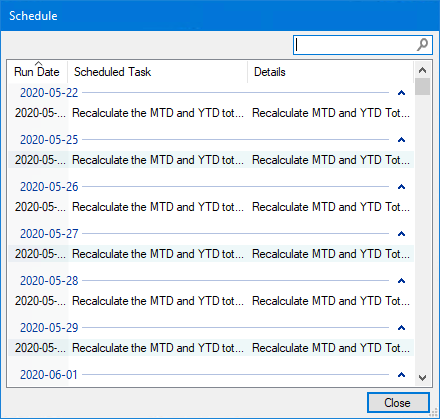Screen dimensions: 440x419
Task: Collapse the 2020-06-01 group
Action: pos(401,375)
